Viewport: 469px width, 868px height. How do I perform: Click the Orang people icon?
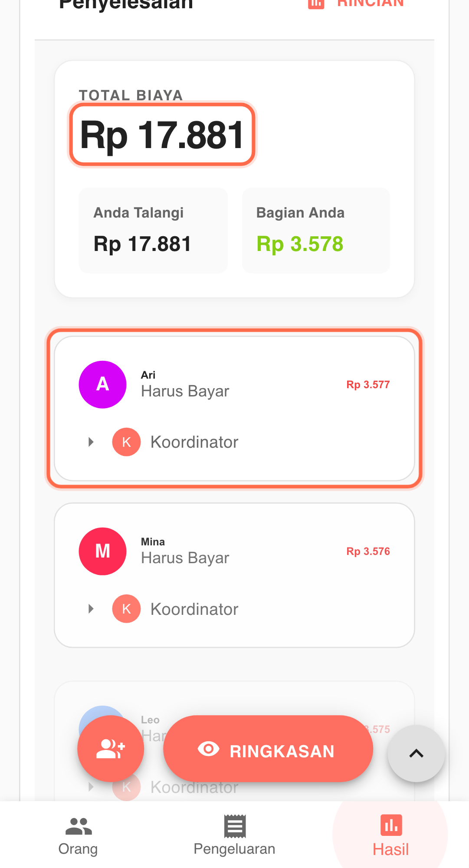tap(79, 826)
